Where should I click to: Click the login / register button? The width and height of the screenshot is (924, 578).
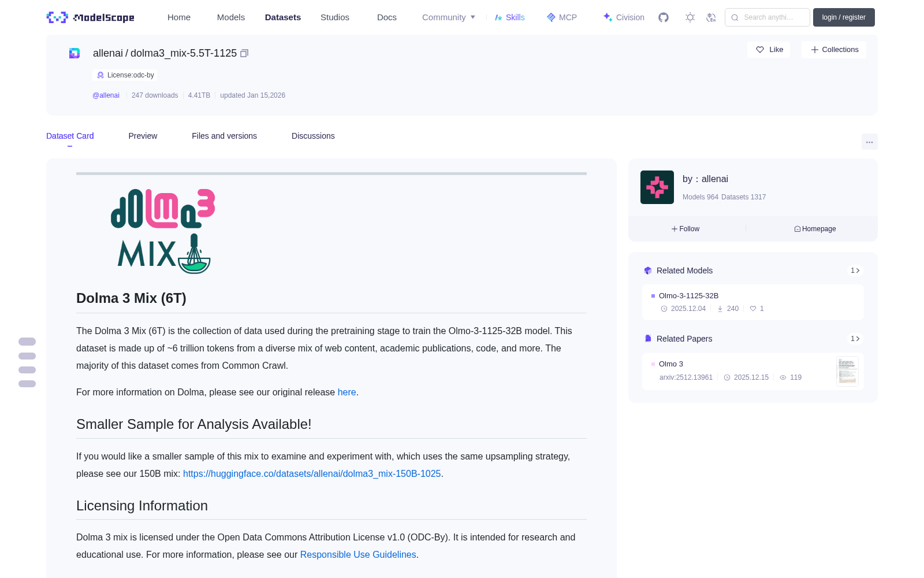(x=844, y=17)
